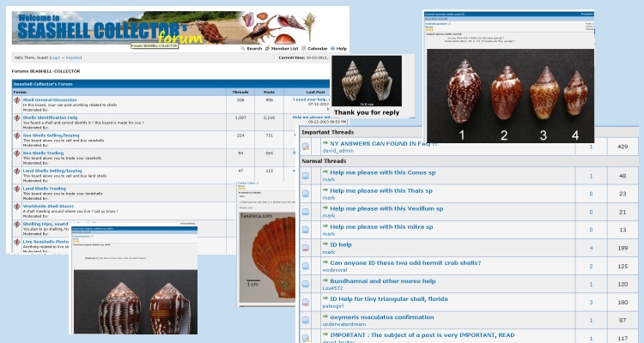644x343 pixels.
Task: Open ID Help for tiny triangular shell thread
Action: click(389, 298)
